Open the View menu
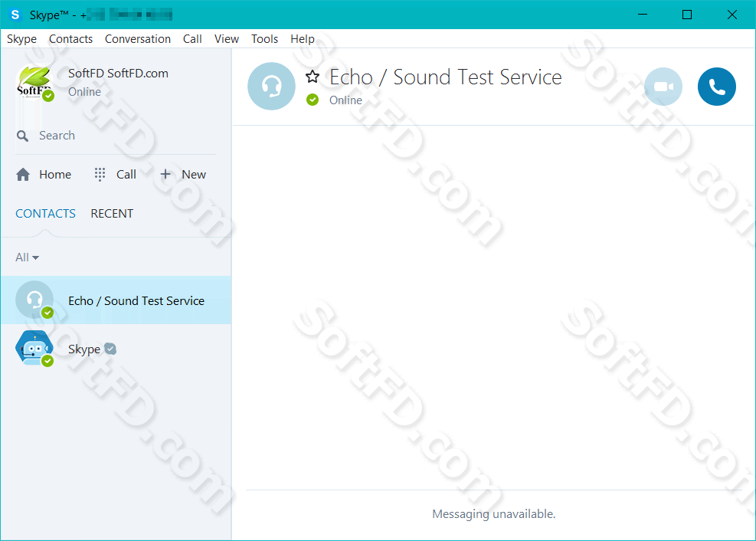 tap(227, 39)
